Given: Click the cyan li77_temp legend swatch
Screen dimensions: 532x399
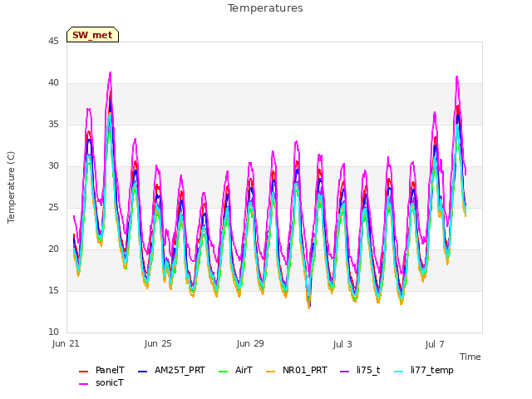Looking at the screenshot, I should coord(399,372).
